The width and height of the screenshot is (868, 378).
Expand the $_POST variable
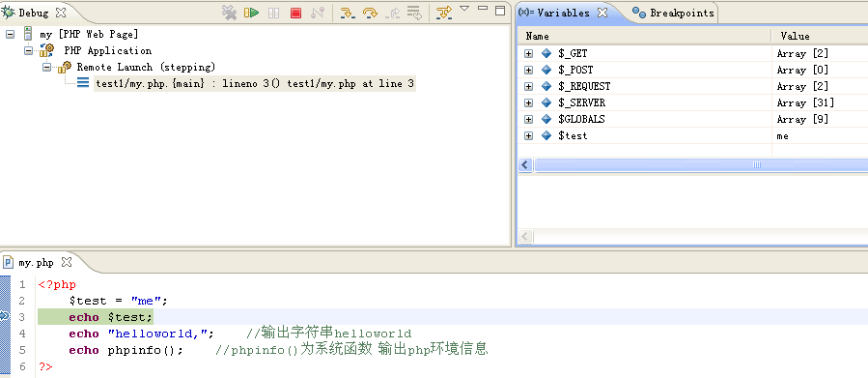tap(529, 71)
